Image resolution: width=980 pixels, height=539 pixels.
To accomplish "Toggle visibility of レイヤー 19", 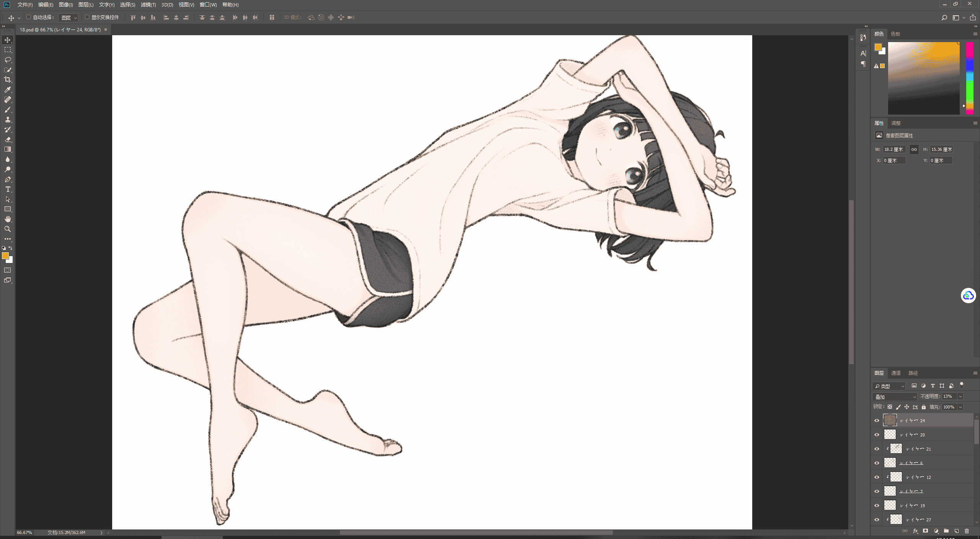I will click(x=877, y=505).
